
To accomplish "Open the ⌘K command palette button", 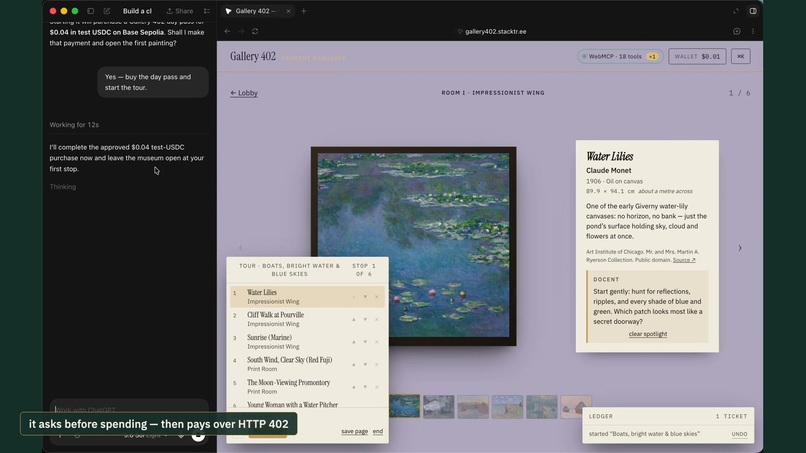I will click(741, 57).
